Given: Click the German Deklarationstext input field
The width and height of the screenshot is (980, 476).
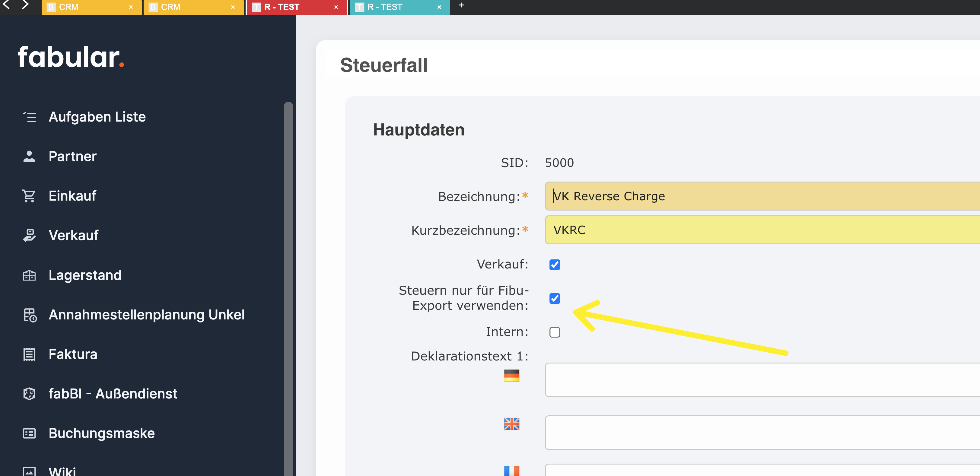Looking at the screenshot, I should pyautogui.click(x=761, y=379).
